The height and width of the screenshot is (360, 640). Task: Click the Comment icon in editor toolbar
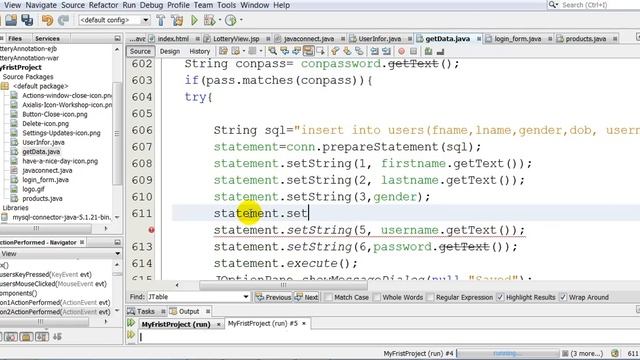pyautogui.click(x=428, y=51)
